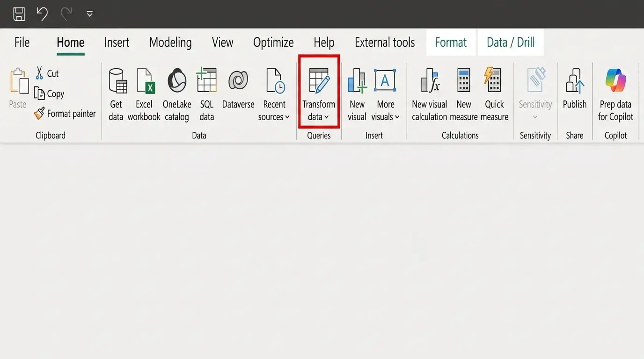
Task: Select the SQL data source icon
Action: pos(206,80)
